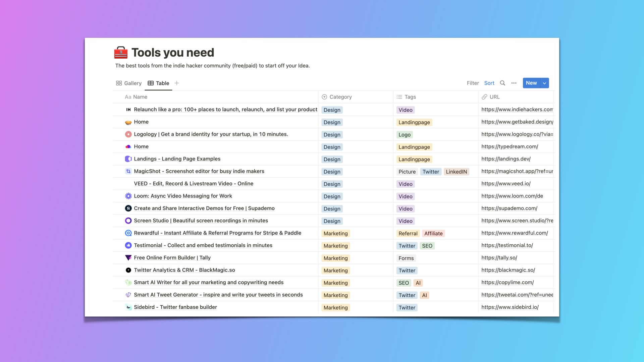Click the Logology row icon

[x=128, y=134]
